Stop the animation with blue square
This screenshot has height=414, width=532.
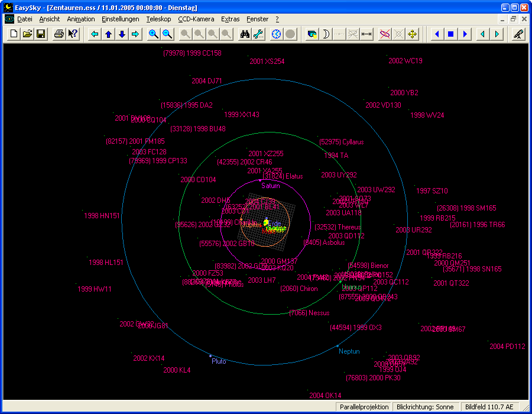tap(450, 34)
